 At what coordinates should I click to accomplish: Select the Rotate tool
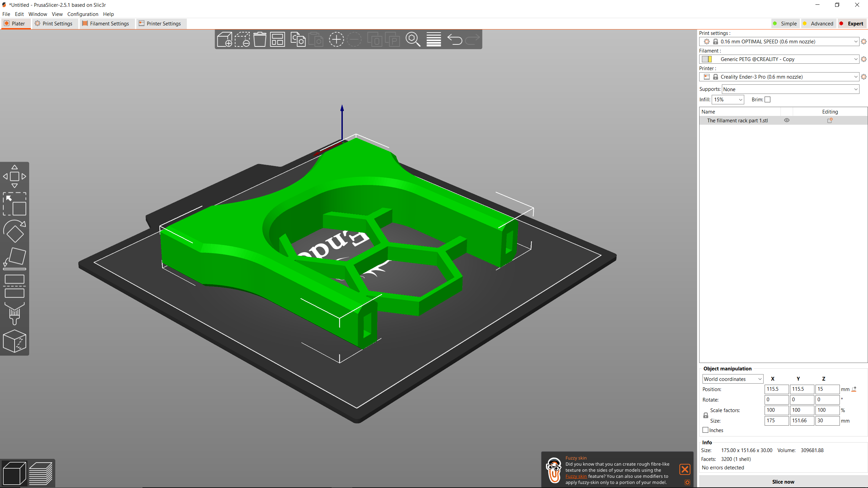(15, 231)
